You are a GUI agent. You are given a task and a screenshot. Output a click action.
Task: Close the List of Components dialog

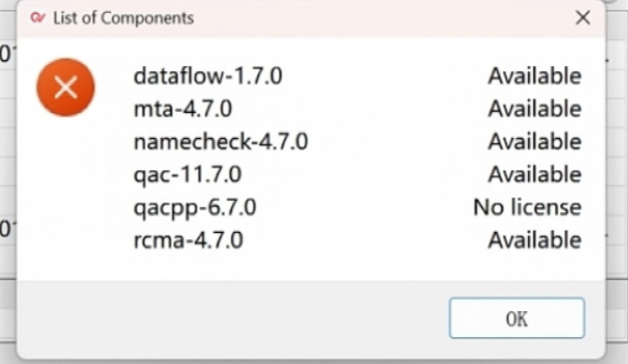583,17
